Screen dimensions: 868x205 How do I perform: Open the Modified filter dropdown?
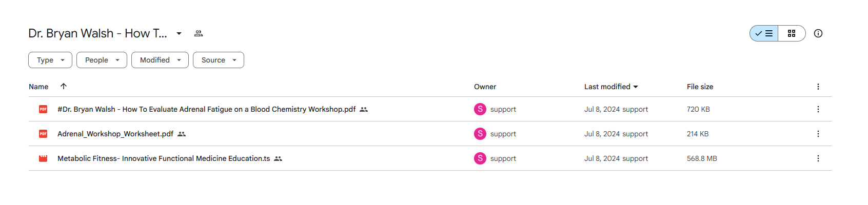[160, 60]
